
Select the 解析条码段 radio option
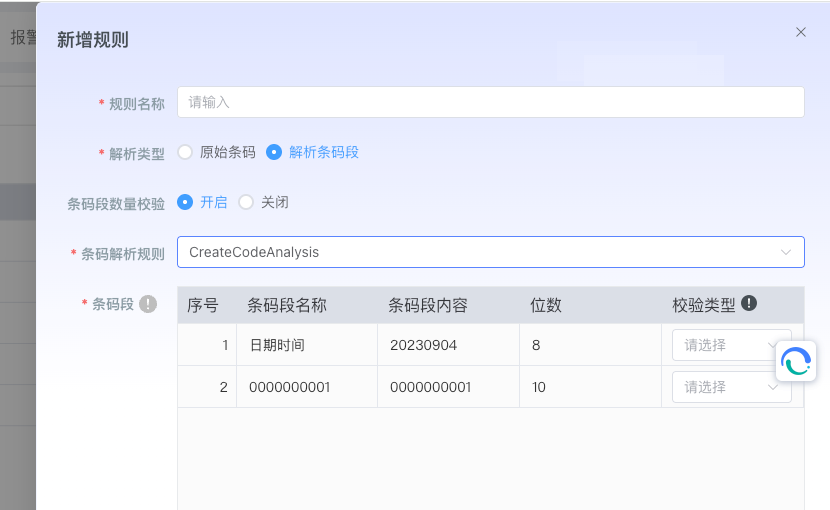click(274, 152)
